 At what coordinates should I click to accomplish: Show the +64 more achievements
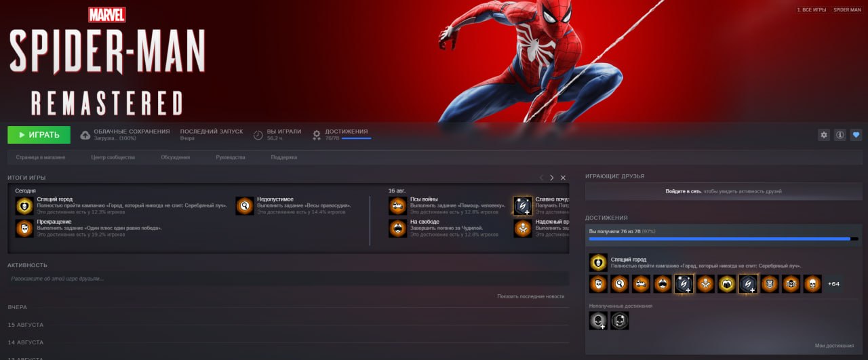point(833,284)
